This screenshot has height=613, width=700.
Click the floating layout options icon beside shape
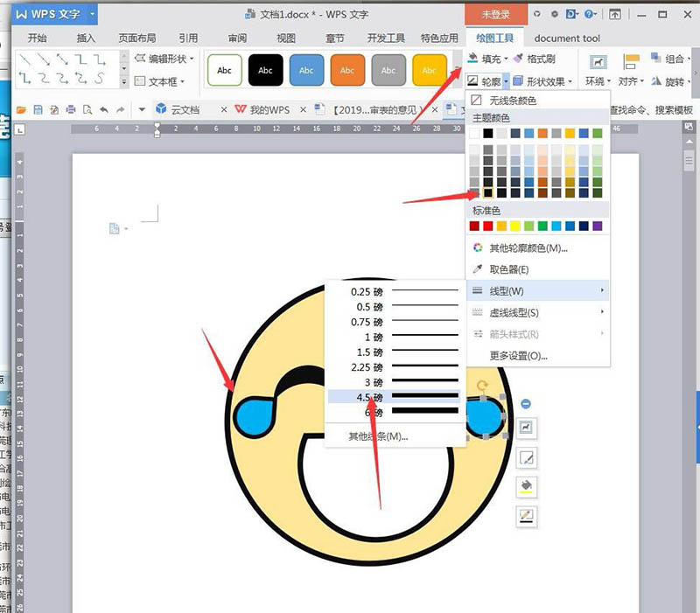(527, 428)
